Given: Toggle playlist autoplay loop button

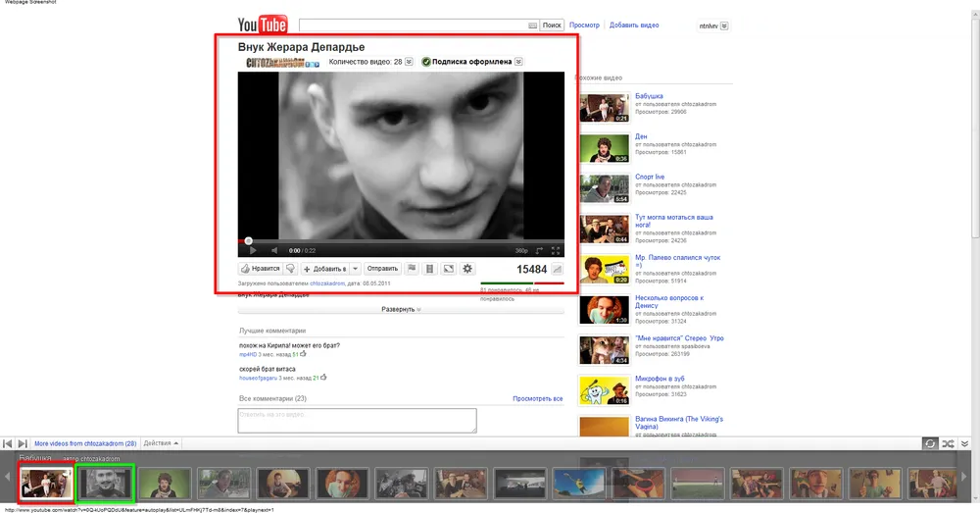Looking at the screenshot, I should coord(930,443).
